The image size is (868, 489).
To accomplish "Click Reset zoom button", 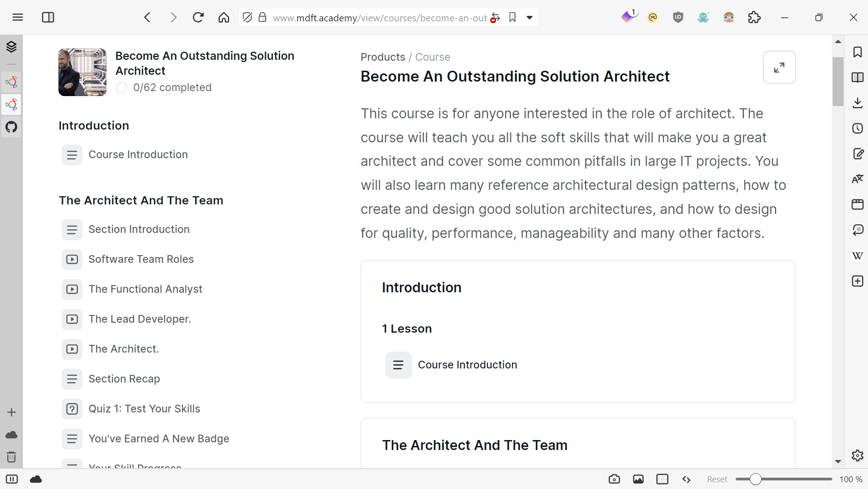I will tap(717, 479).
